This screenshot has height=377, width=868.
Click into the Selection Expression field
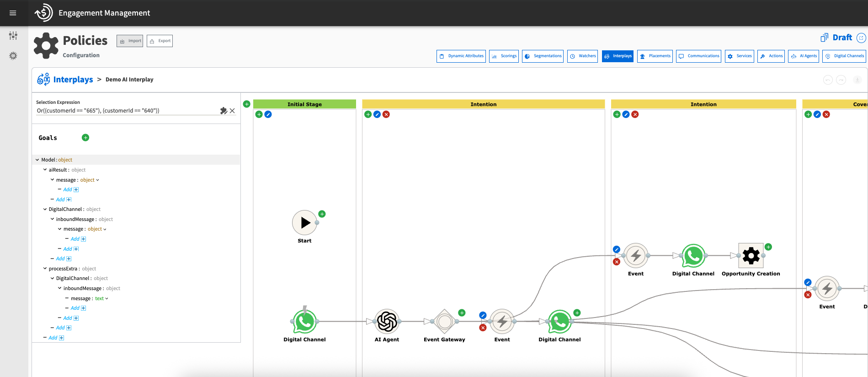(x=126, y=111)
